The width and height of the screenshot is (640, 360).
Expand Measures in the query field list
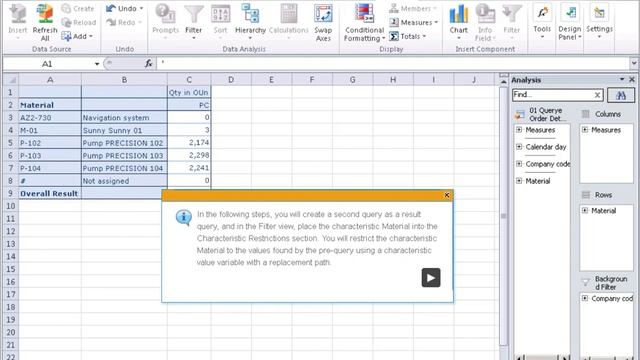519,130
